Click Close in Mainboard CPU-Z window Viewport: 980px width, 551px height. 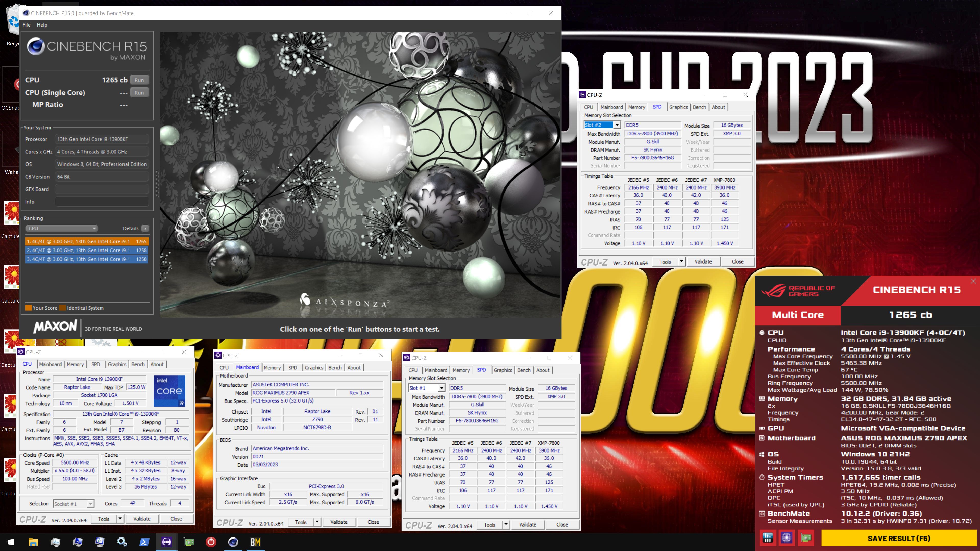pos(373,522)
